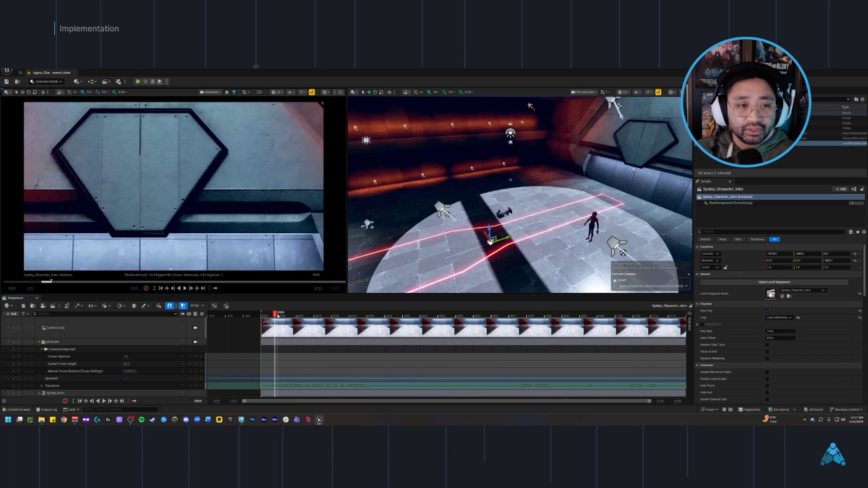This screenshot has width=868, height=488.
Task: Click the Level Sequence Asset thumbnail
Action: tap(771, 293)
